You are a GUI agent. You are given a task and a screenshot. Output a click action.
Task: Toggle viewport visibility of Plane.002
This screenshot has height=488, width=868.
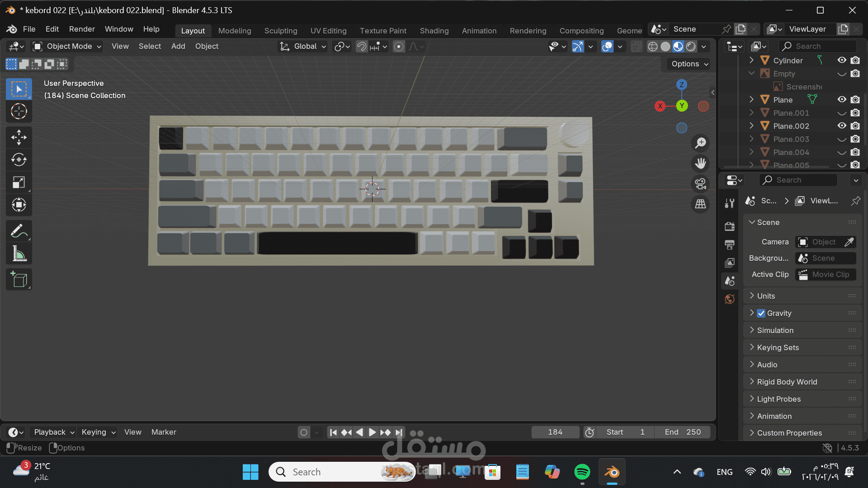(841, 126)
